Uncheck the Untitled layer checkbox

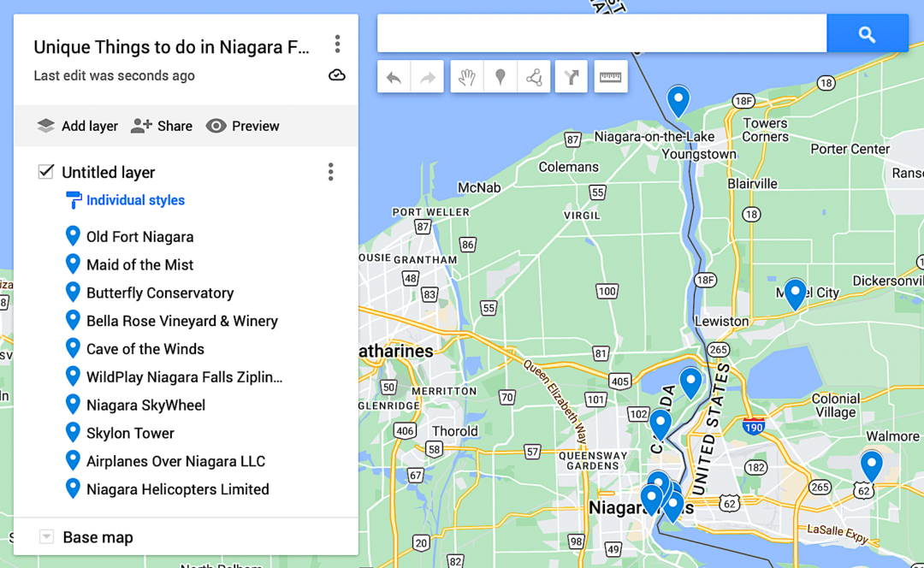[x=46, y=171]
